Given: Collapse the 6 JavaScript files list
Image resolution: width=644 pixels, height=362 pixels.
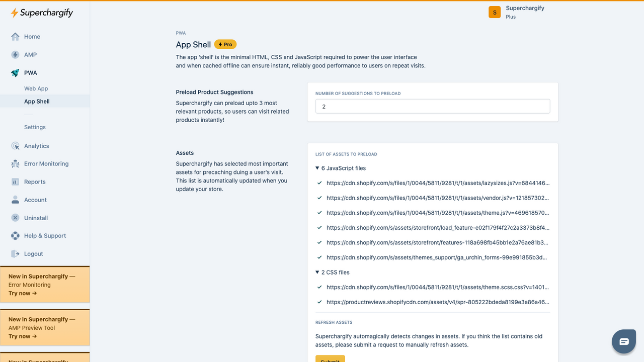Looking at the screenshot, I should [341, 168].
